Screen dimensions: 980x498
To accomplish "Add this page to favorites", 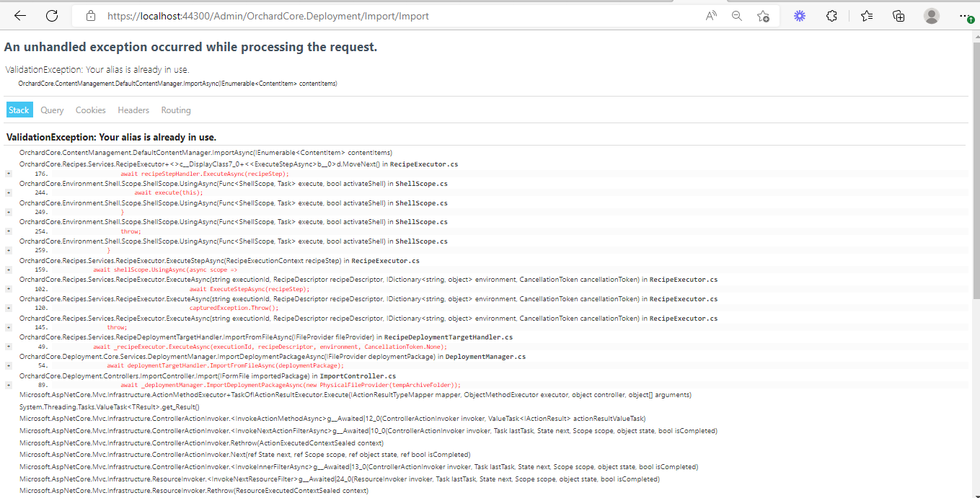I will (763, 15).
